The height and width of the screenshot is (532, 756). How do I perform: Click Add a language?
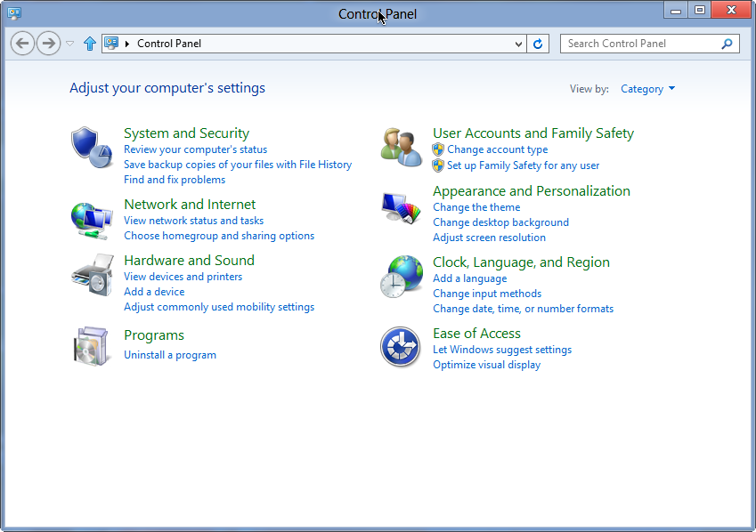[x=470, y=278]
